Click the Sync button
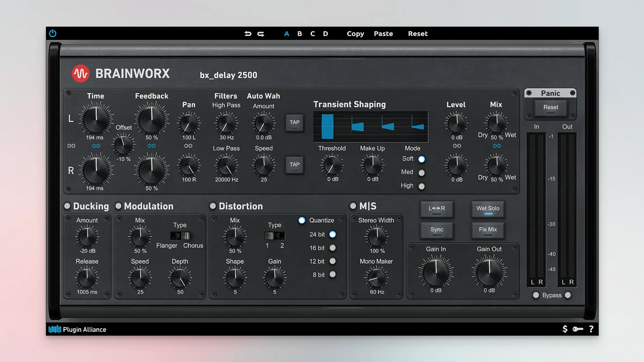Screen dimensions: 644x362 pos(437,230)
